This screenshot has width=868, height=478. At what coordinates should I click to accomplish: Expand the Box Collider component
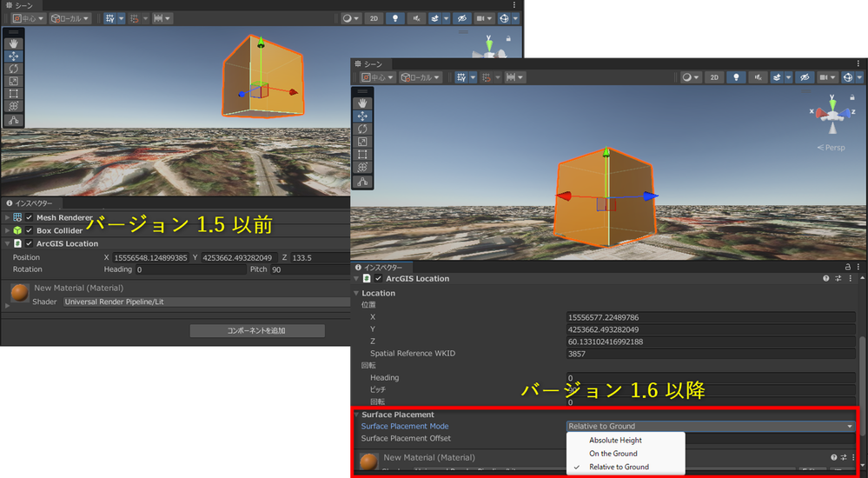[x=7, y=230]
